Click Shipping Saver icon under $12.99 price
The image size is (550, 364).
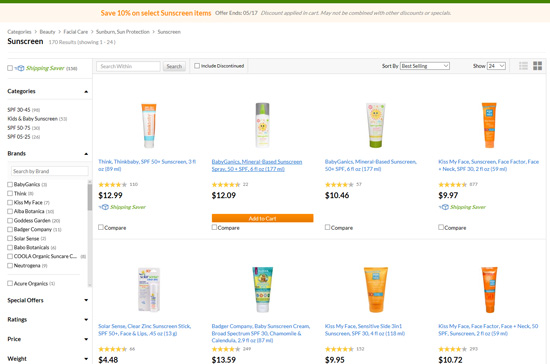[x=104, y=207]
